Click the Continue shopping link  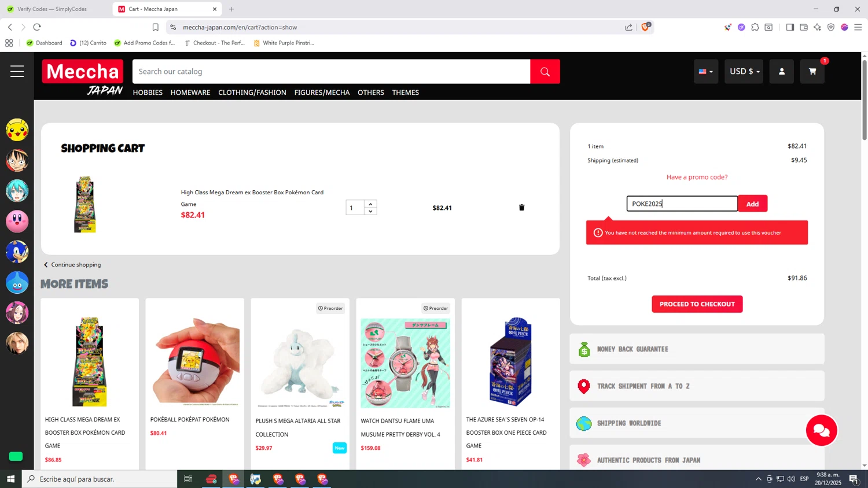[x=72, y=265]
